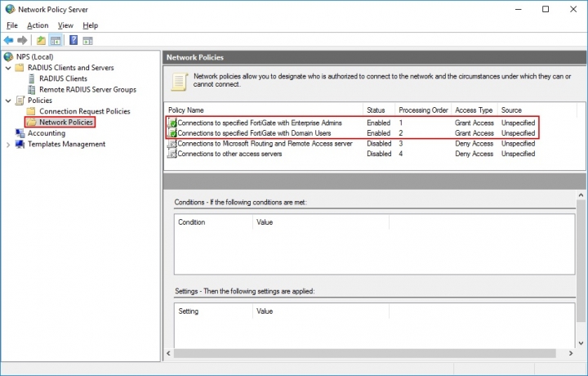
Task: Select the FortiGate with Domain Users policy
Action: 254,133
